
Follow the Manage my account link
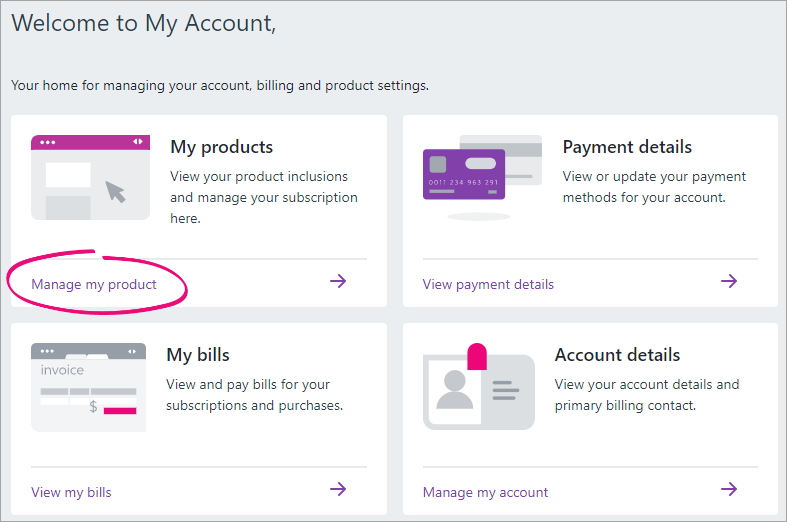click(x=485, y=492)
